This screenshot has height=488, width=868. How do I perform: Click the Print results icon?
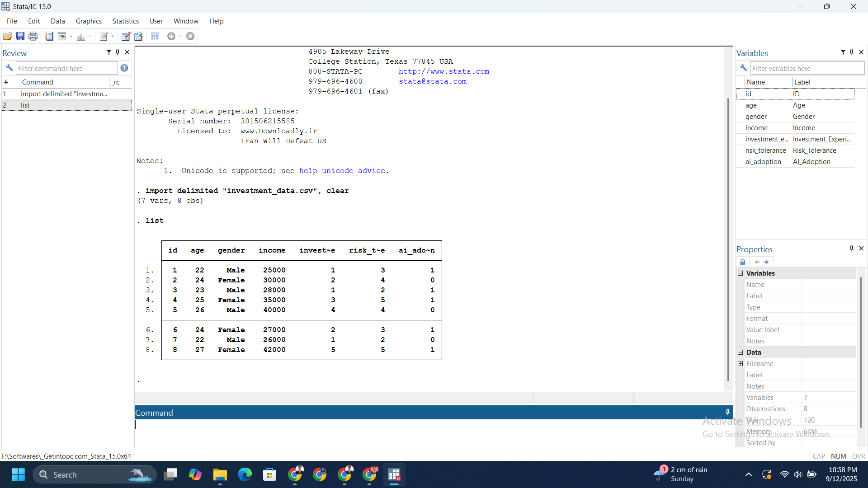[33, 36]
